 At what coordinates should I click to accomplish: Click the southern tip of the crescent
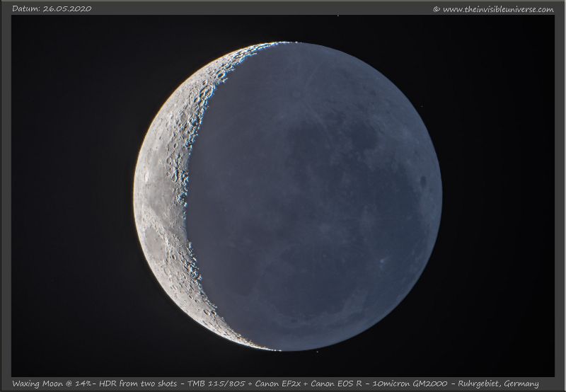coord(272,348)
